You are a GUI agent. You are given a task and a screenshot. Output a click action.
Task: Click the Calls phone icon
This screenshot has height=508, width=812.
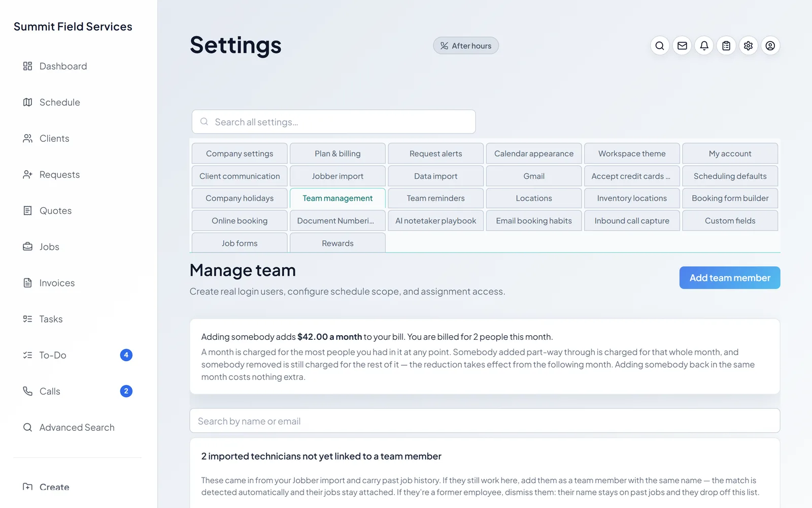click(28, 391)
